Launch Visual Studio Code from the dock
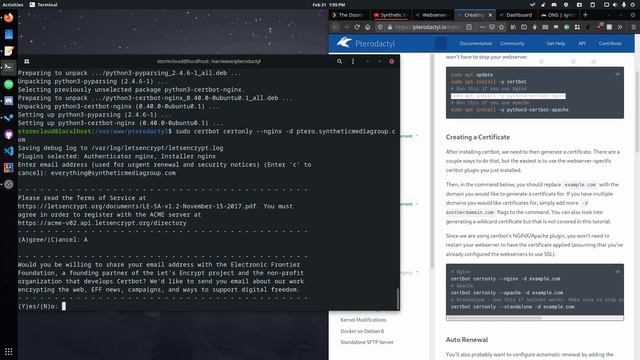 9,151
